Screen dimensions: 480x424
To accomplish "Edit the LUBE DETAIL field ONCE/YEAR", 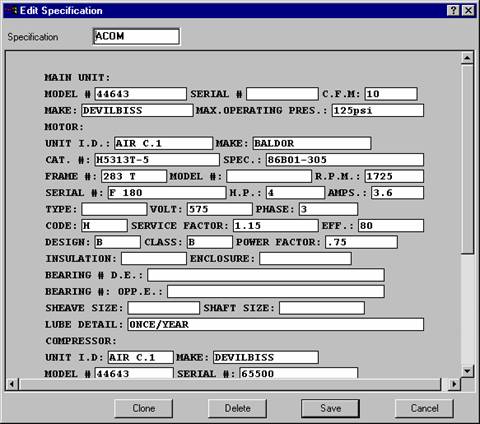I will (275, 325).
